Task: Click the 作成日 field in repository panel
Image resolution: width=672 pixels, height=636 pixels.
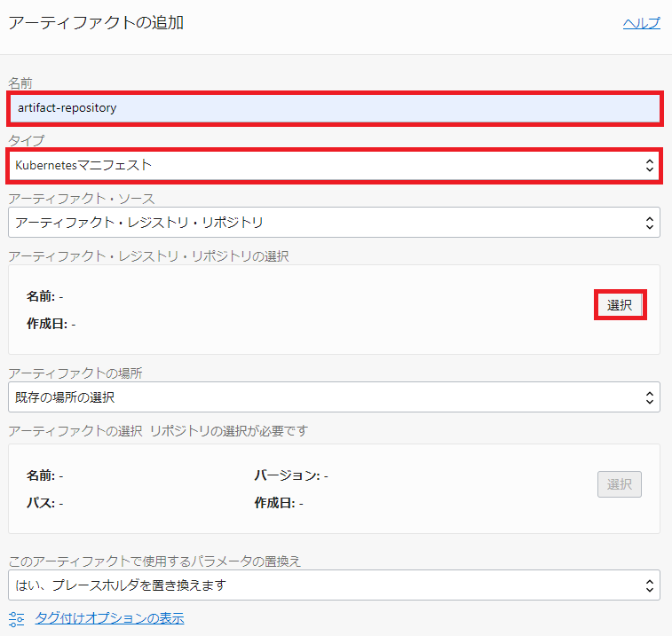Action: (x=51, y=324)
